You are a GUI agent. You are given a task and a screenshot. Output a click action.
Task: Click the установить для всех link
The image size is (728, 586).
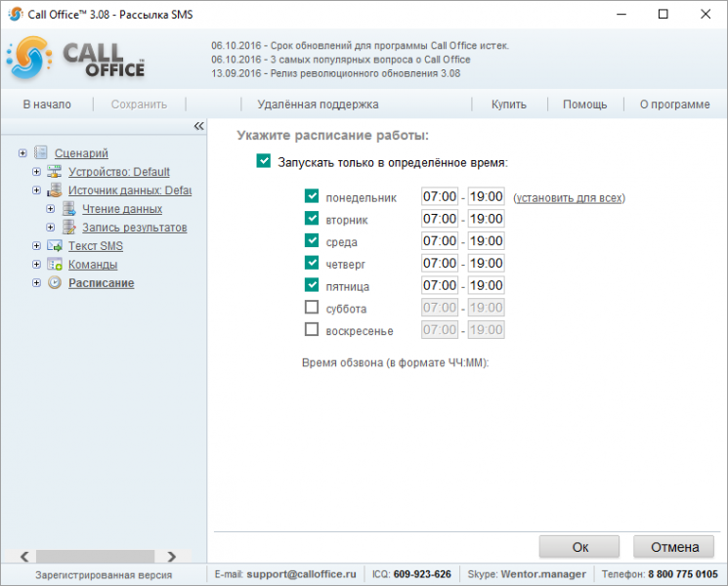(x=570, y=198)
